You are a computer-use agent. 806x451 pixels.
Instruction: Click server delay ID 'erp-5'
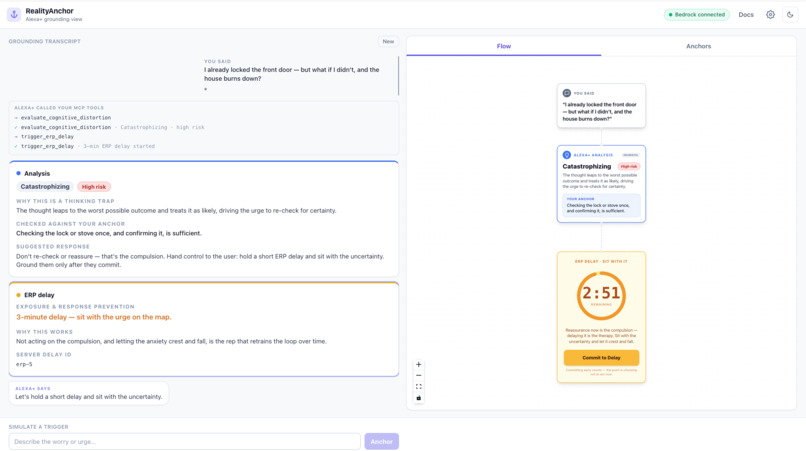pos(24,364)
